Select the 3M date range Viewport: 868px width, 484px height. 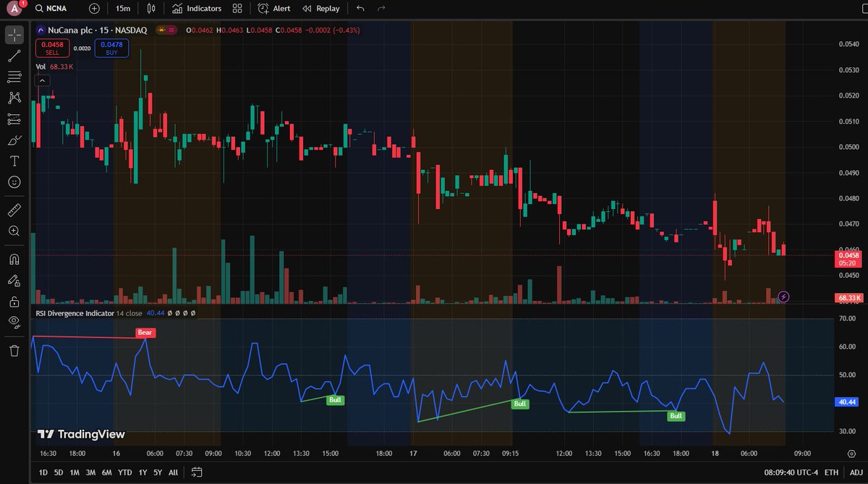90,472
